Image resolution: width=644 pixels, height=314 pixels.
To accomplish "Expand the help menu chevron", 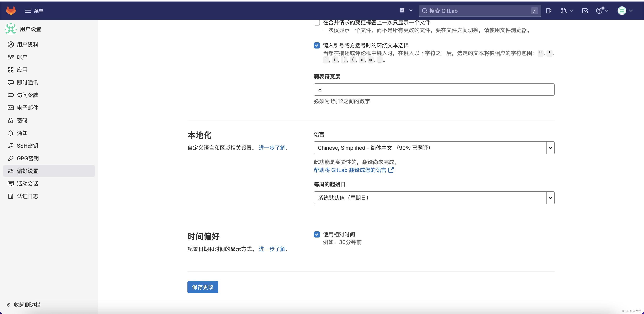I will 607,11.
